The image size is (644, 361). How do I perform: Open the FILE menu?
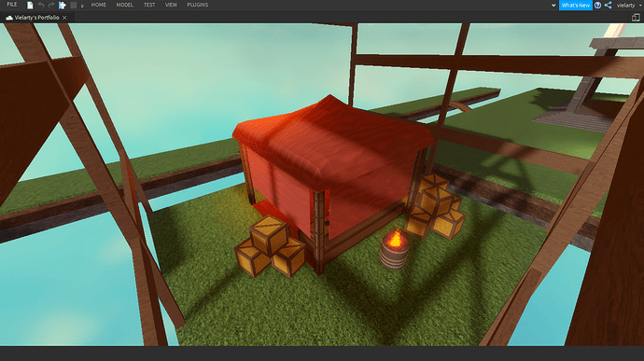pos(12,5)
